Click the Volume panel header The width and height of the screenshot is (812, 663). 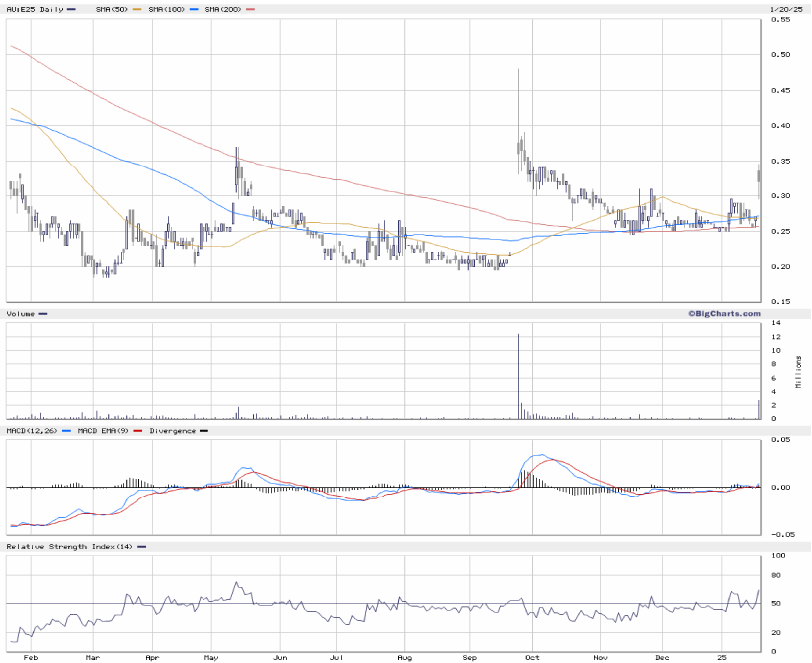point(20,314)
